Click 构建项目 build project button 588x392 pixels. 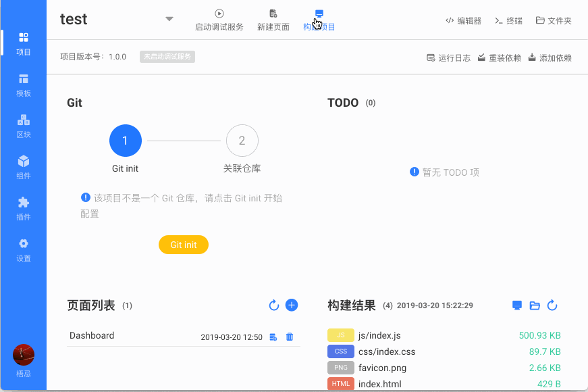[319, 20]
